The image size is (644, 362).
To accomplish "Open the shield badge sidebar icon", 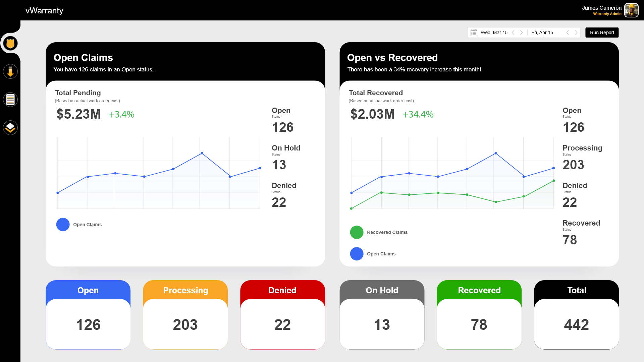I will [x=10, y=44].
